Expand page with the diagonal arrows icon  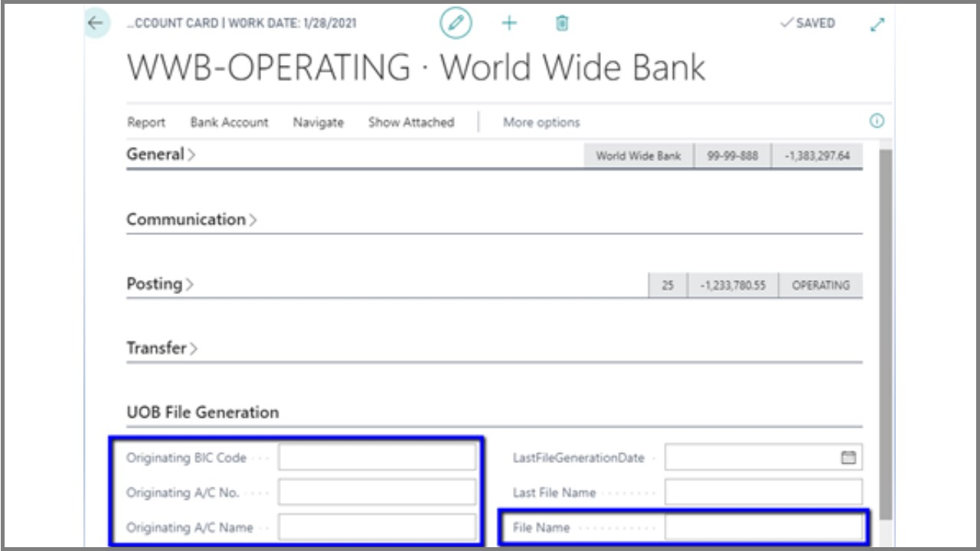(877, 24)
